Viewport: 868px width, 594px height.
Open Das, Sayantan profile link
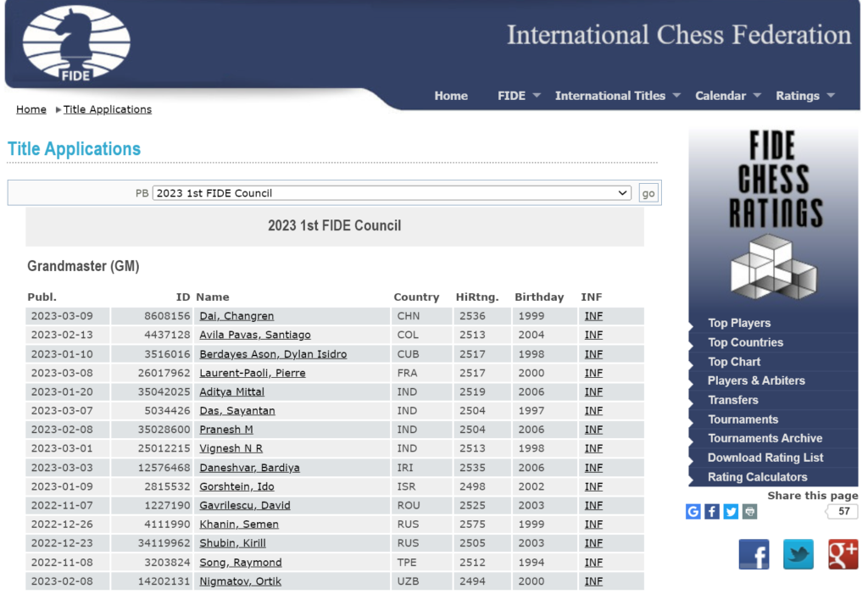click(237, 411)
